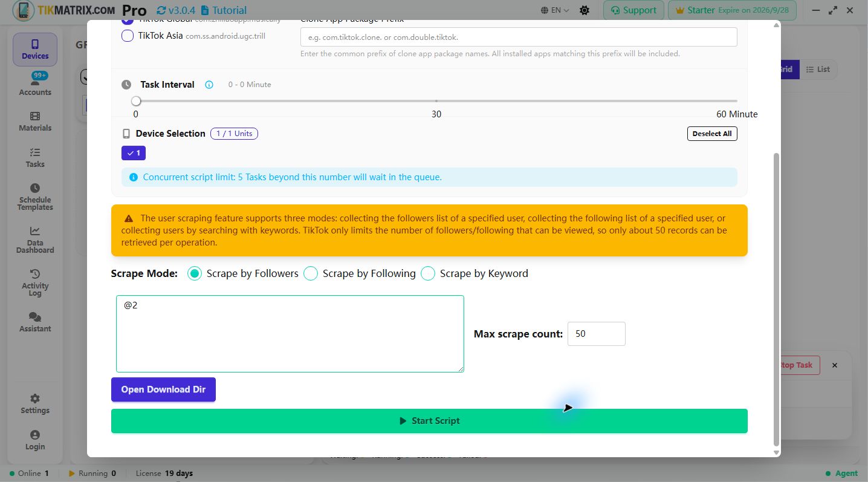
Task: Click the TikMatrix logo icon
Action: pos(23,10)
